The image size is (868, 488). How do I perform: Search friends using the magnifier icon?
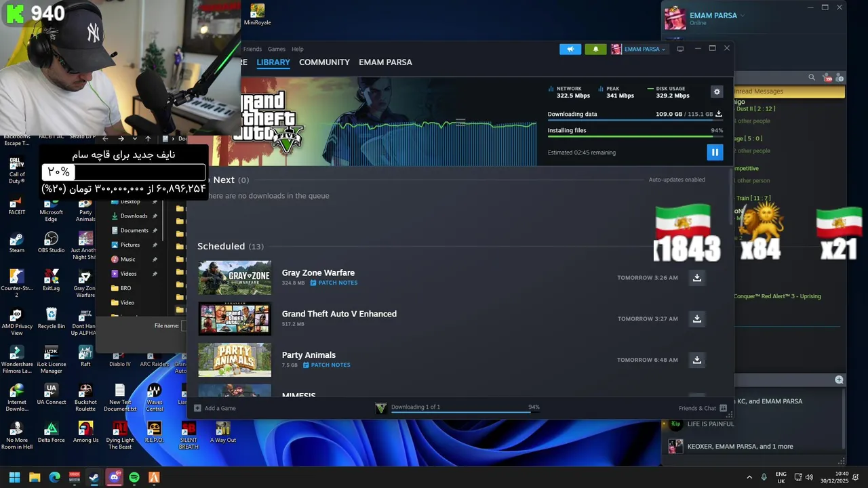click(812, 77)
